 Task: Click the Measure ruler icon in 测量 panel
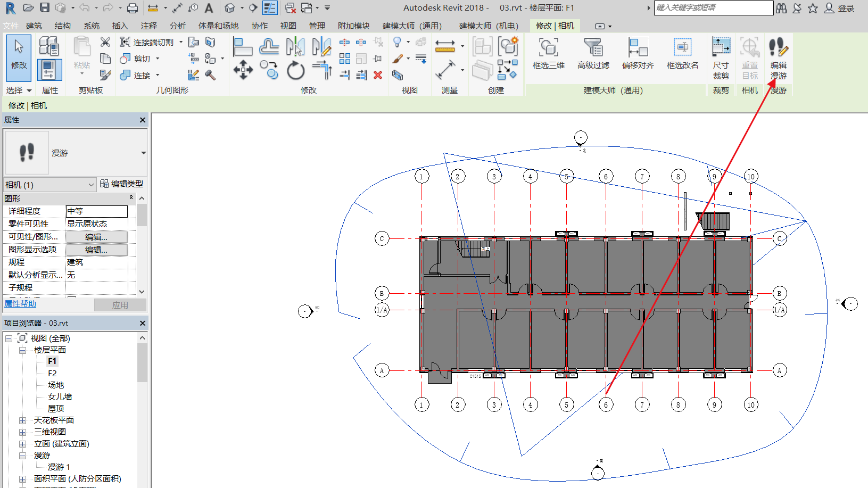pos(445,47)
